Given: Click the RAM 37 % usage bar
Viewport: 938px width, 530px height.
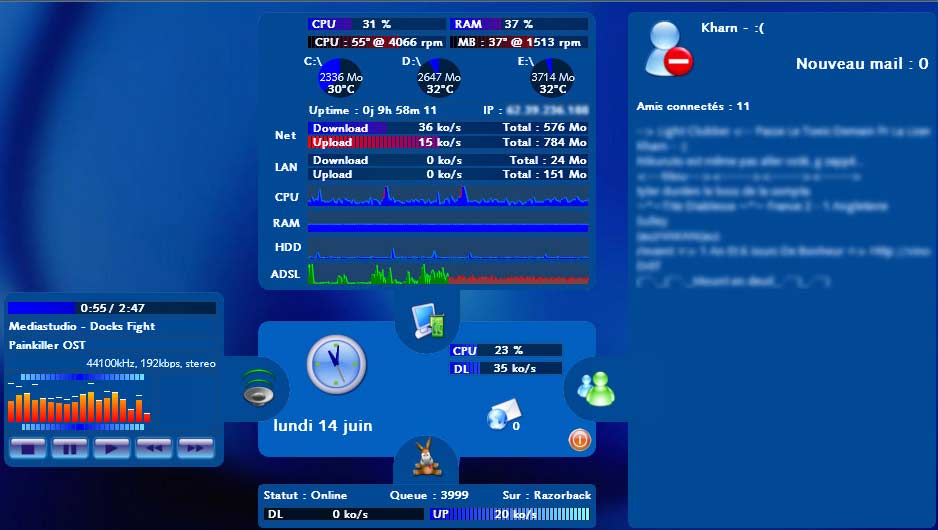Looking at the screenshot, I should [x=519, y=24].
